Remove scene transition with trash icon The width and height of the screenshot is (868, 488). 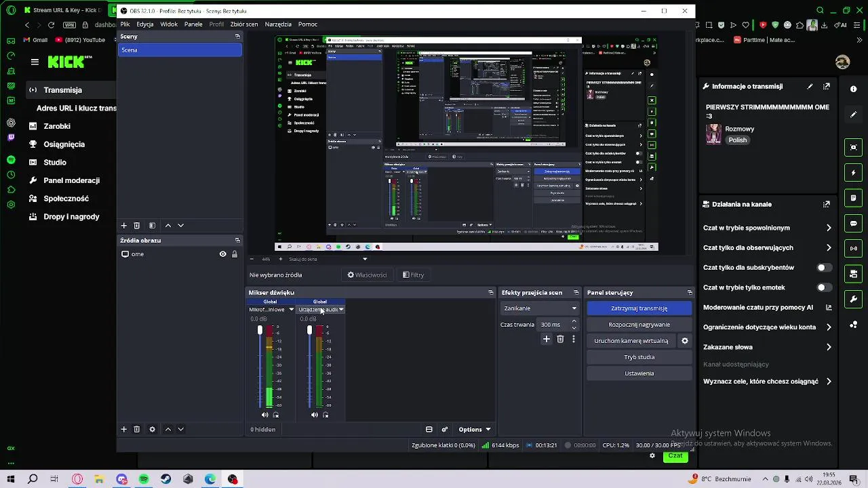560,339
